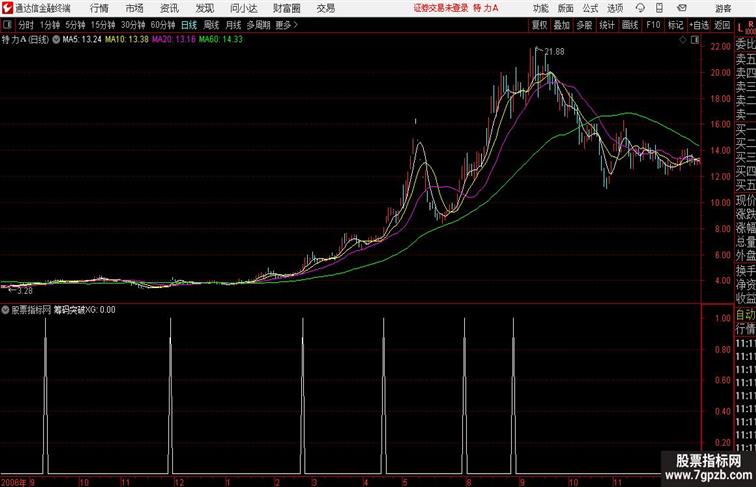
Task: Open the 发现 menu
Action: pos(204,8)
